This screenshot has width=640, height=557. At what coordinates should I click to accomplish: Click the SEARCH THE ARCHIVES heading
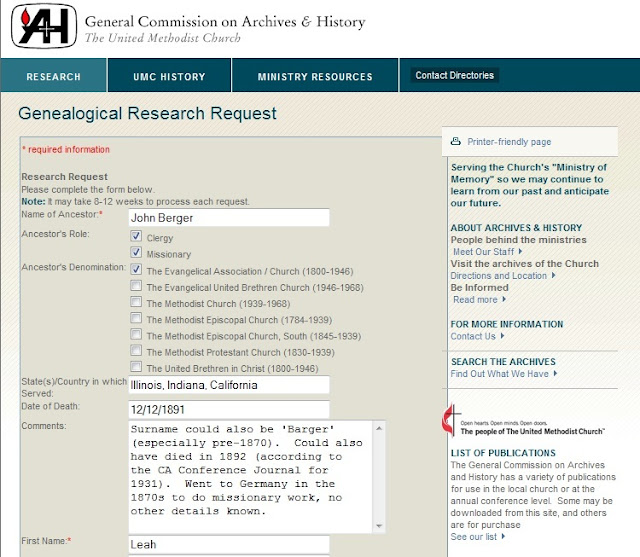tap(503, 362)
